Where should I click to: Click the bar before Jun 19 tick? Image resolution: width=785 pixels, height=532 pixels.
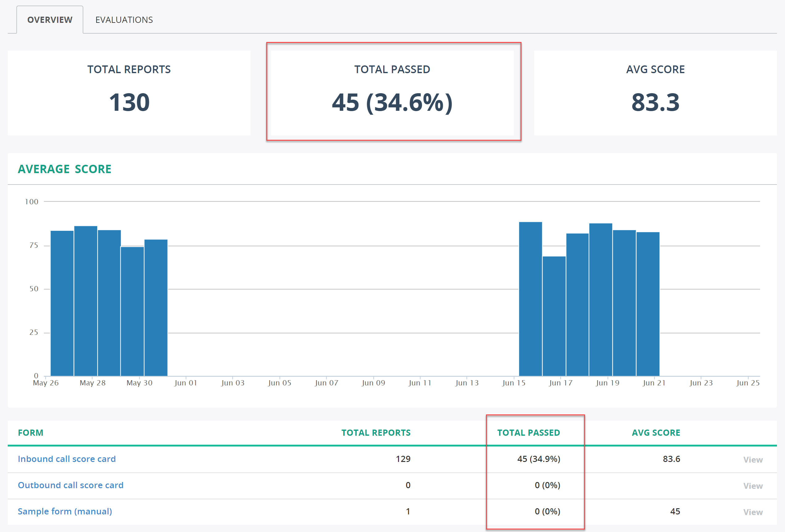[x=601, y=300]
